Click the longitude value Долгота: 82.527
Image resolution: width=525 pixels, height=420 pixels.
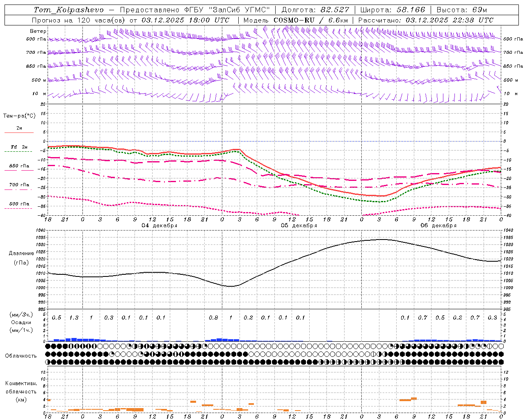(315, 10)
